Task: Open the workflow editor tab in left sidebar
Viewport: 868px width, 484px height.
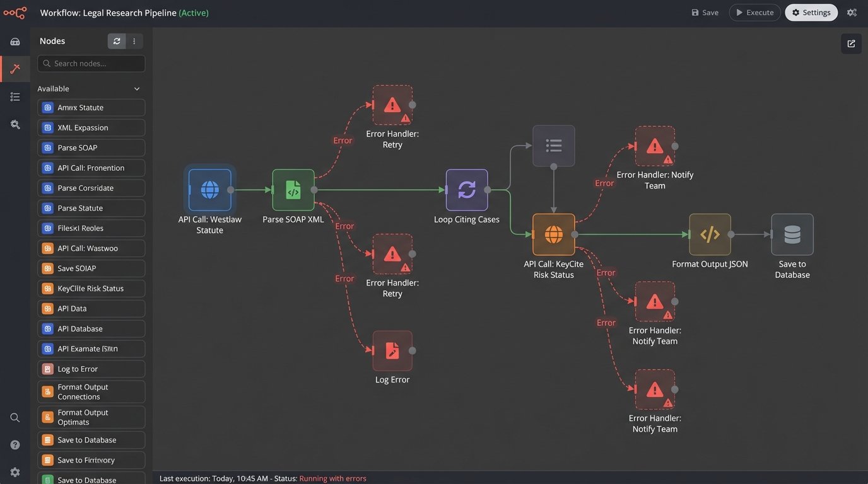Action: (15, 69)
